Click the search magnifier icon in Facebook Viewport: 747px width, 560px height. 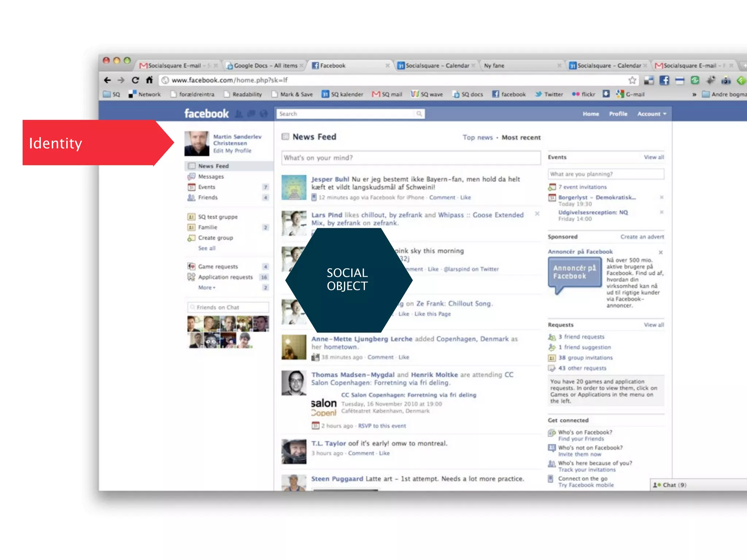[419, 114]
